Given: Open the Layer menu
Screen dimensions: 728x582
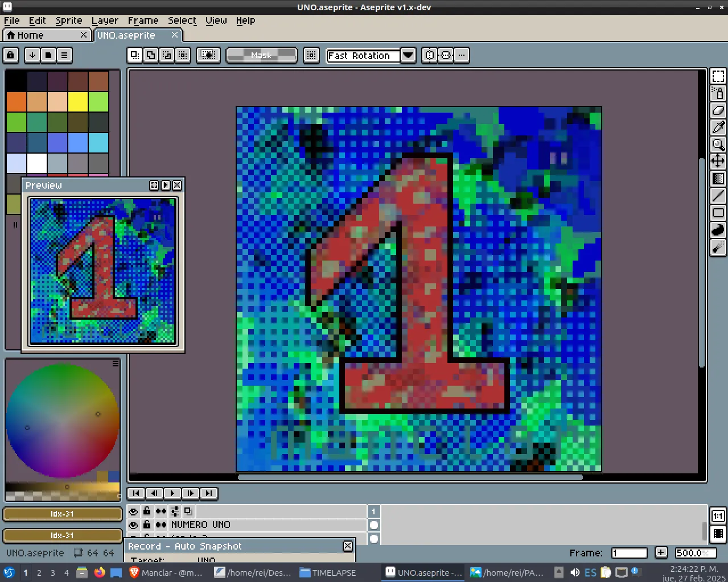Looking at the screenshot, I should pyautogui.click(x=105, y=20).
